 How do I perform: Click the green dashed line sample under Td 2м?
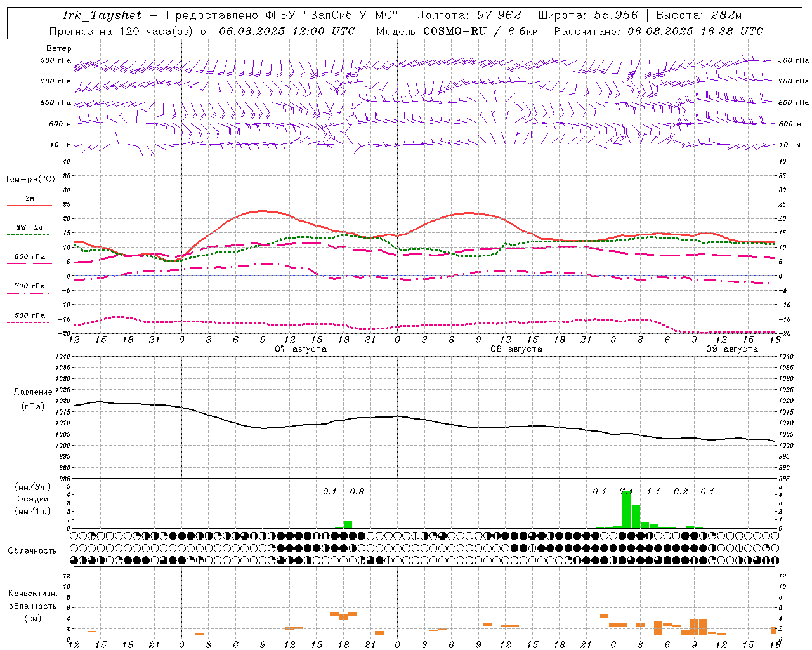[28, 235]
